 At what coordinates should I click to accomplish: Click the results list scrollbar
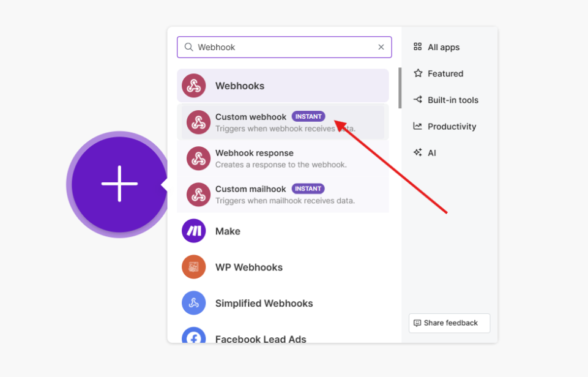click(x=400, y=89)
